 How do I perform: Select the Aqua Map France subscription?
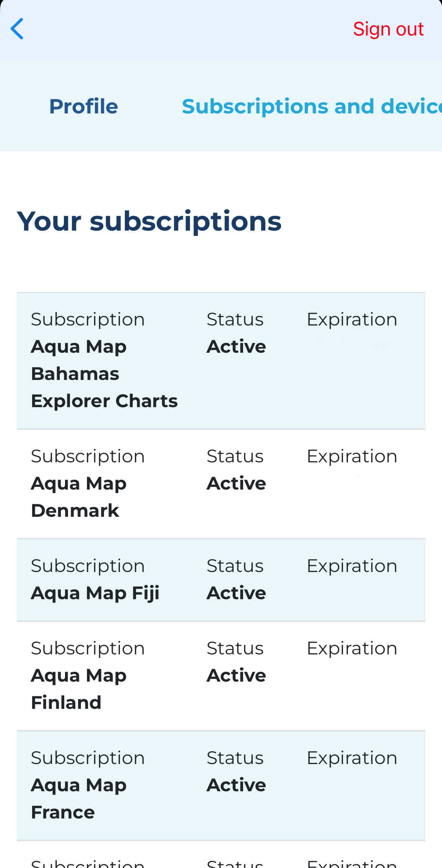(x=221, y=786)
